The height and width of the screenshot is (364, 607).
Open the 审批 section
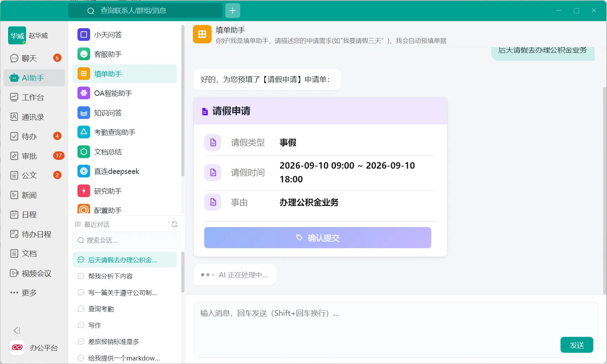point(34,156)
